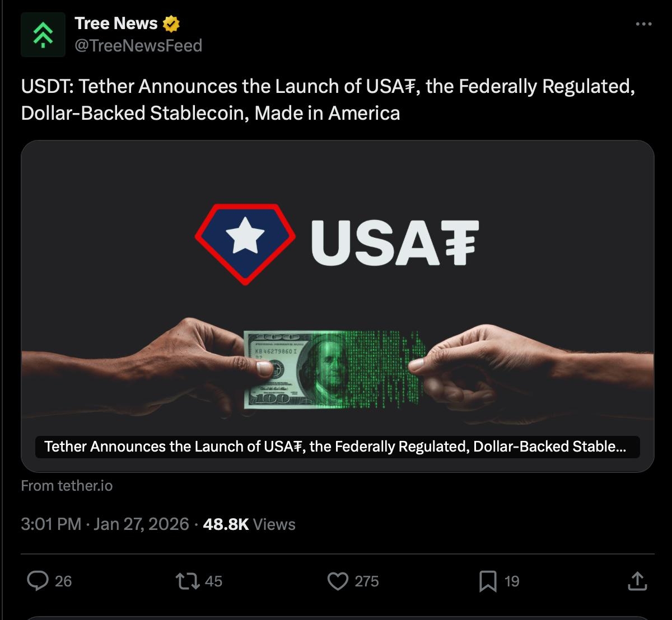Like the post with heart icon

tap(338, 581)
